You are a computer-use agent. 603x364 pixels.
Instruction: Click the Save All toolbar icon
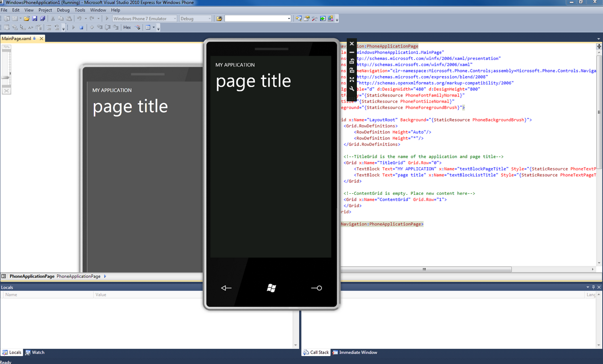[43, 18]
